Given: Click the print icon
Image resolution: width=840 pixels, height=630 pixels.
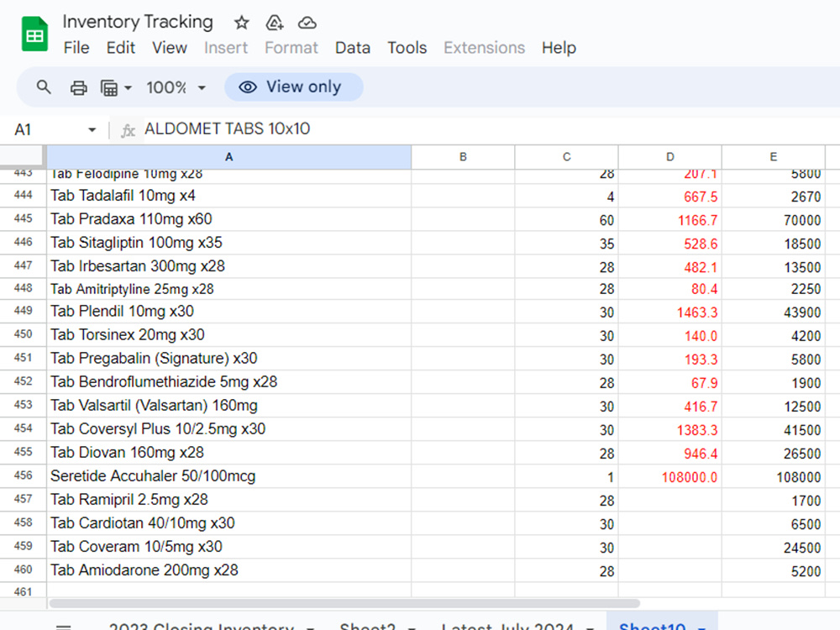Looking at the screenshot, I should (79, 87).
